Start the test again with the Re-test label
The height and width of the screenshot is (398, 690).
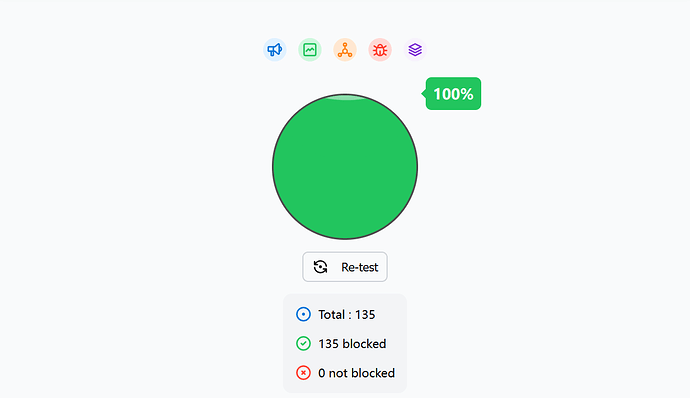pyautogui.click(x=360, y=267)
